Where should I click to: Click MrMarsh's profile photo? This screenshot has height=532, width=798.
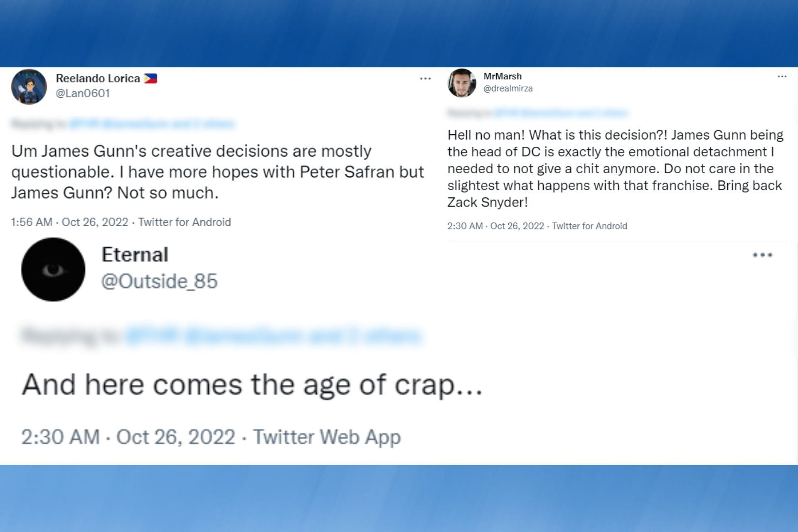[x=462, y=83]
